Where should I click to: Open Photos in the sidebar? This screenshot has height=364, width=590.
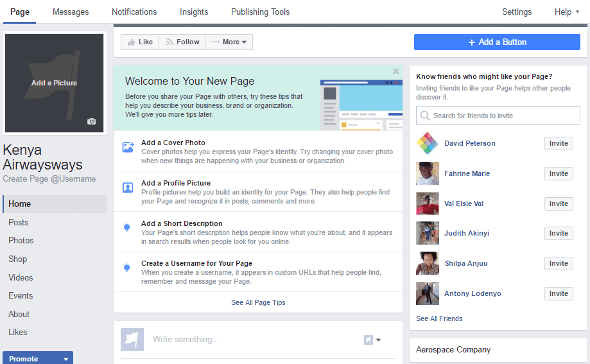coord(21,241)
